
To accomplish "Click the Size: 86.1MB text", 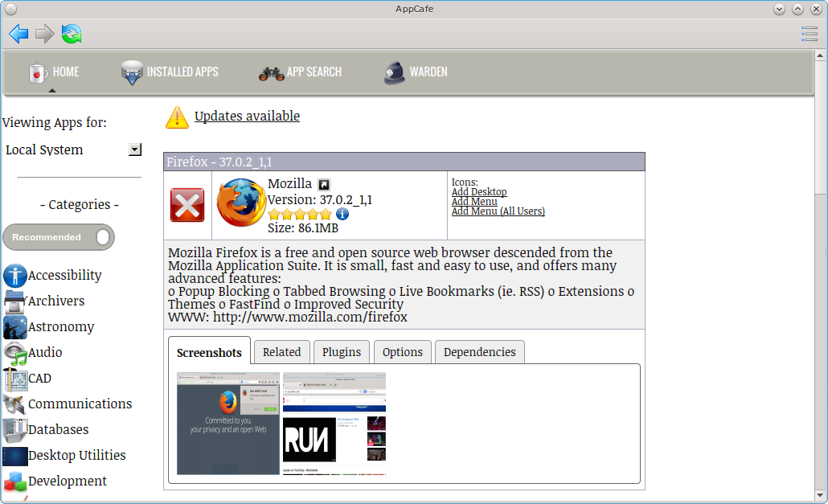I will point(302,228).
